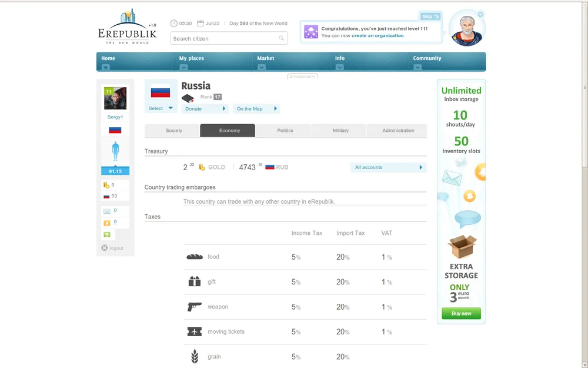Expand the My places menu arrow
The height and width of the screenshot is (368, 588).
click(183, 67)
